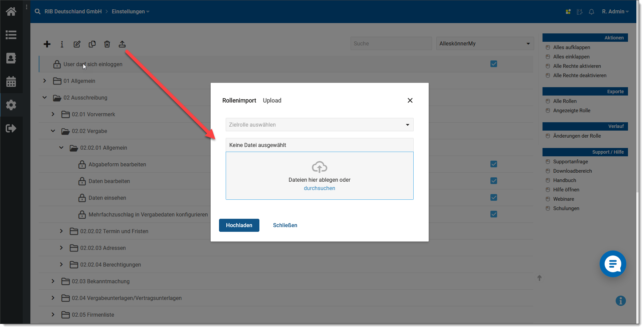Open the settings gear sidebar icon
644x329 pixels.
pos(11,105)
